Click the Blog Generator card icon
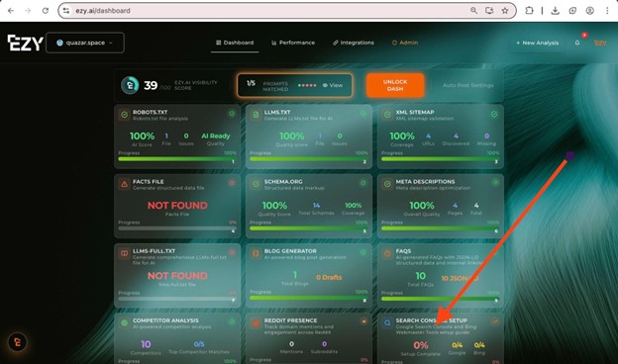Viewport: 618px width, 364px height. point(256,253)
